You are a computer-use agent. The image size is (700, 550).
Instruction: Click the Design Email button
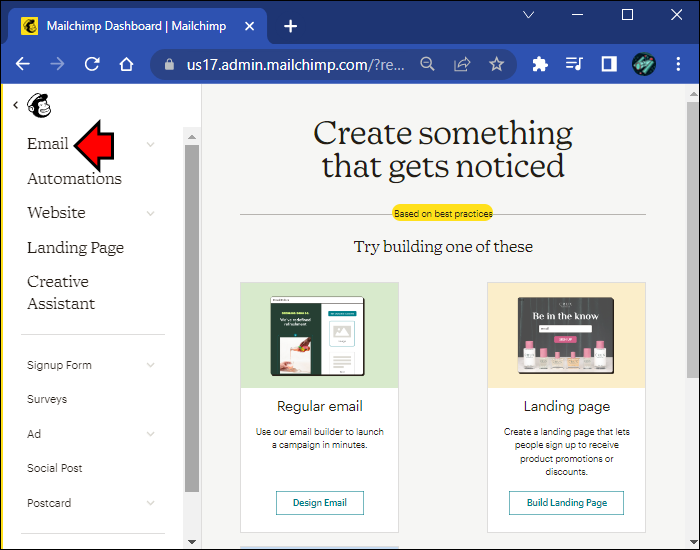(320, 503)
